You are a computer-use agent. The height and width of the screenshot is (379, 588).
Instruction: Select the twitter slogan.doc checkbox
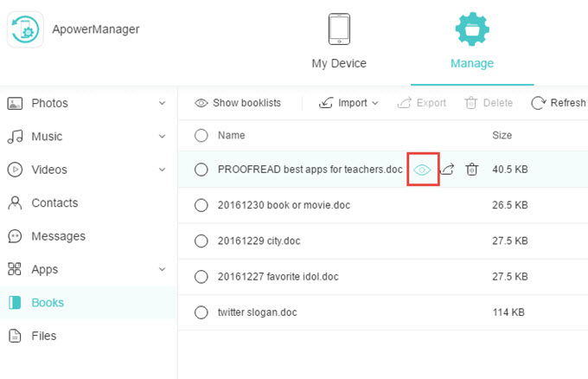201,312
